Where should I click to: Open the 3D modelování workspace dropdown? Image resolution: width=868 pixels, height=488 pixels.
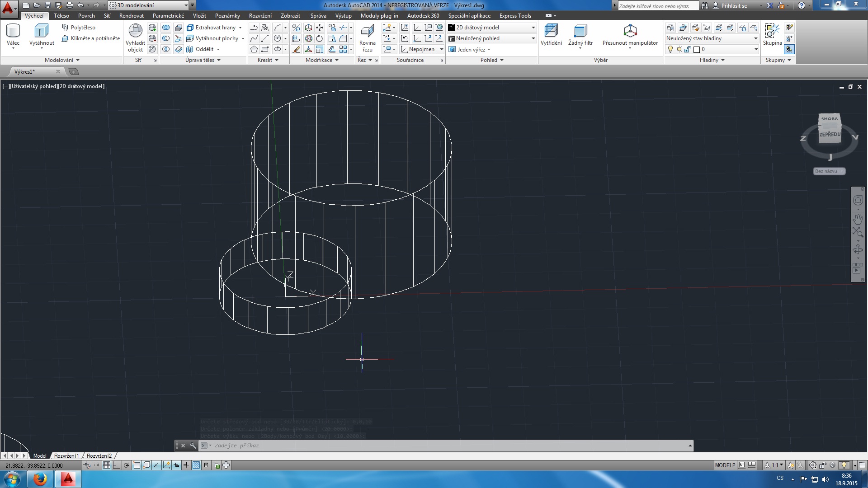[x=186, y=5]
